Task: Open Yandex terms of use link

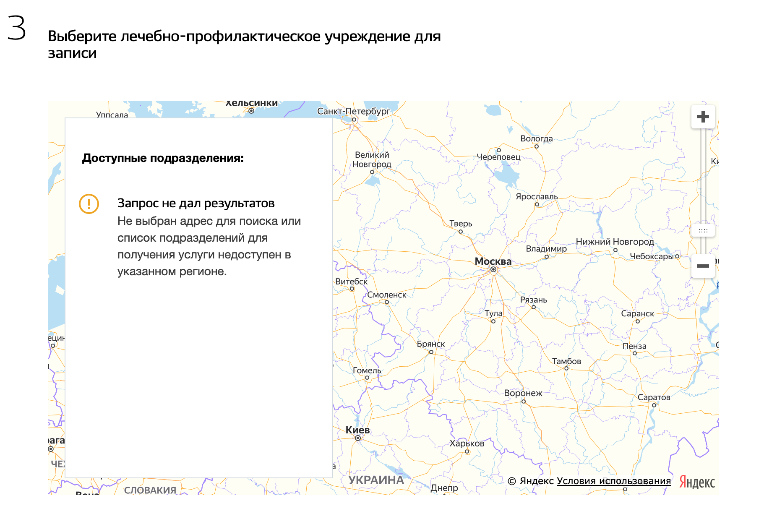Action: (x=614, y=481)
